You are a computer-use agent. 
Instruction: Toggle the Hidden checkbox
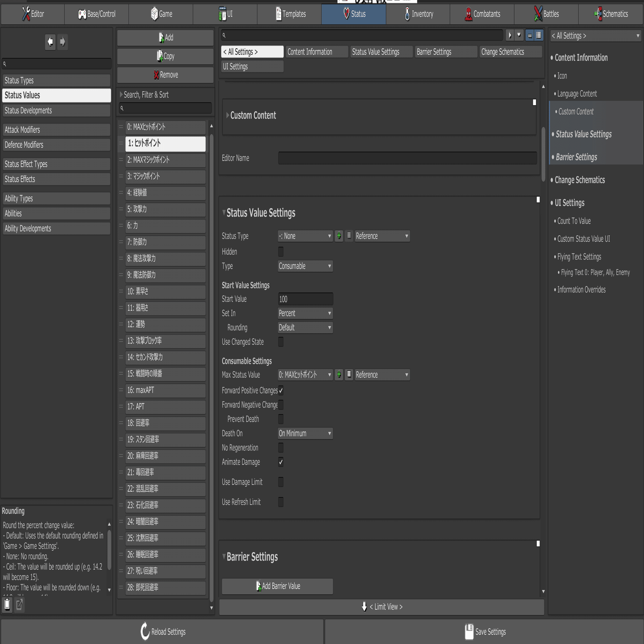281,252
